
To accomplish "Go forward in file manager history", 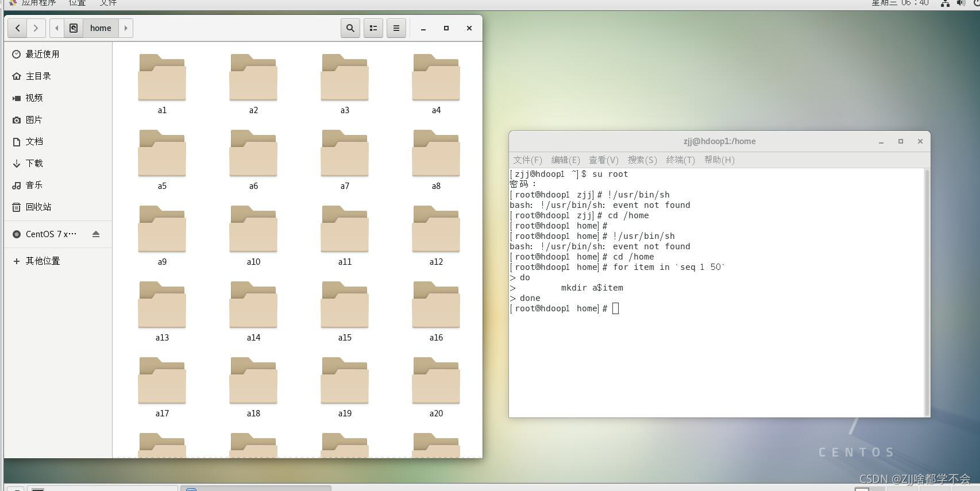I will tap(36, 28).
